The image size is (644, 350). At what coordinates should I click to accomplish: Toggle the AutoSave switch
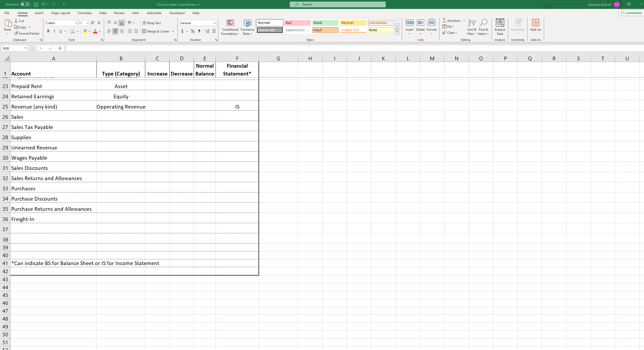click(25, 4)
